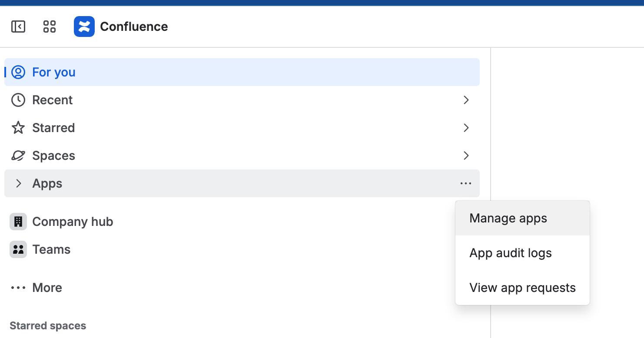Select View app requests menu item
The image size is (644, 338).
(x=522, y=288)
